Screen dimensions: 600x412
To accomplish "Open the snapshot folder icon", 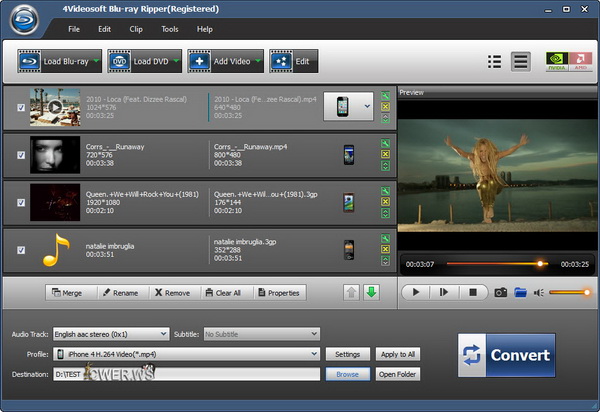I will click(x=520, y=293).
